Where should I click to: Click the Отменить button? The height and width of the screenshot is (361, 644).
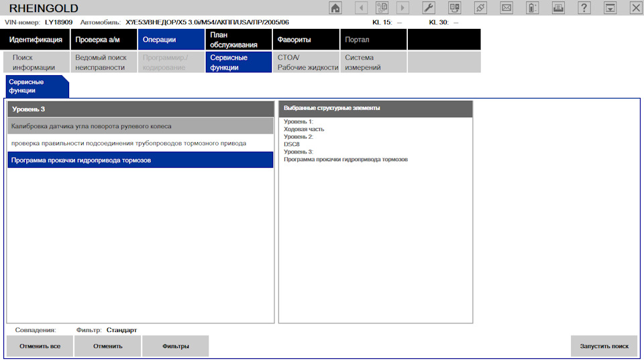click(x=107, y=346)
